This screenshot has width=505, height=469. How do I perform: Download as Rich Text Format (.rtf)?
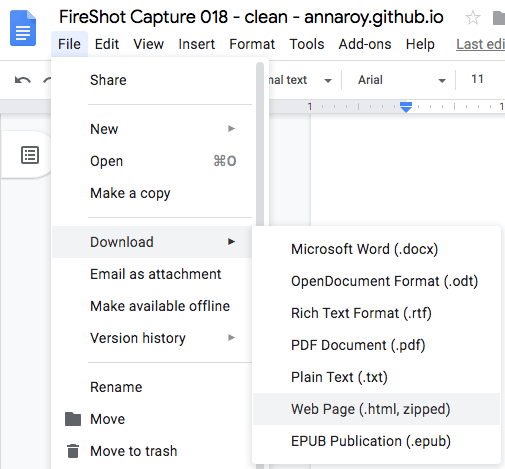pyautogui.click(x=376, y=313)
